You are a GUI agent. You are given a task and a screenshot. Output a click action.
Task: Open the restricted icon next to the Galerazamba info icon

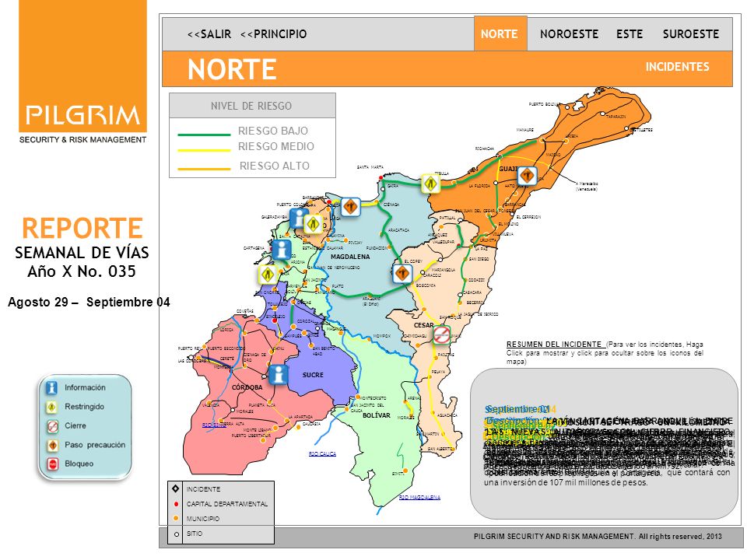(x=314, y=224)
